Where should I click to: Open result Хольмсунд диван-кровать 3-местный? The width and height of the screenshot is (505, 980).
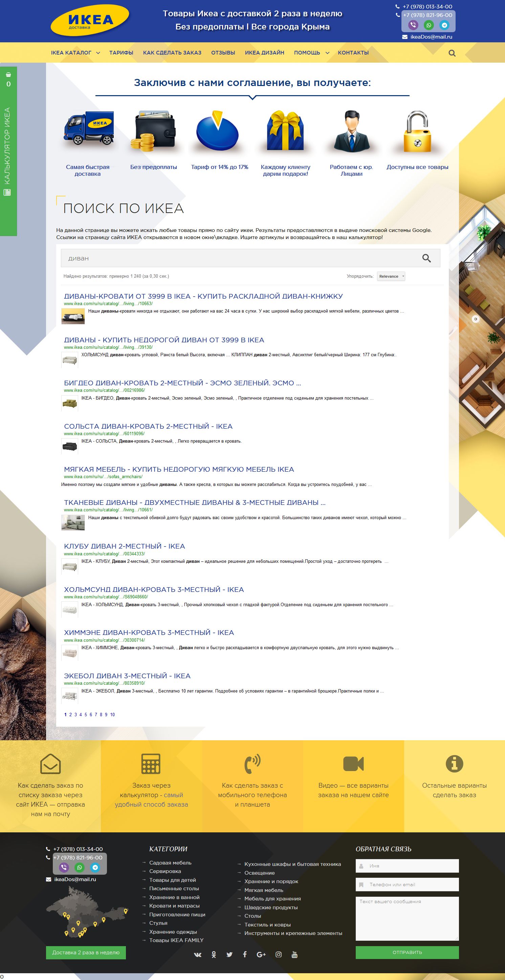[154, 590]
